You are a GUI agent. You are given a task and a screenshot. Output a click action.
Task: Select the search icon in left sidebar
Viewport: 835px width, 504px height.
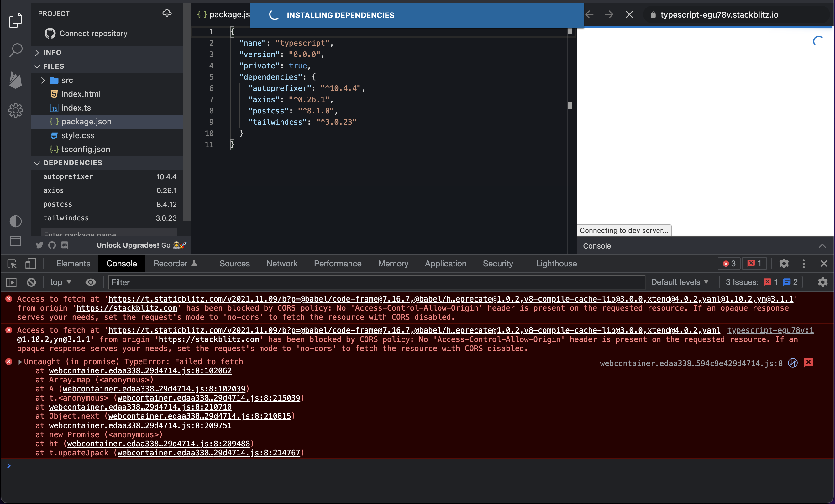point(16,50)
